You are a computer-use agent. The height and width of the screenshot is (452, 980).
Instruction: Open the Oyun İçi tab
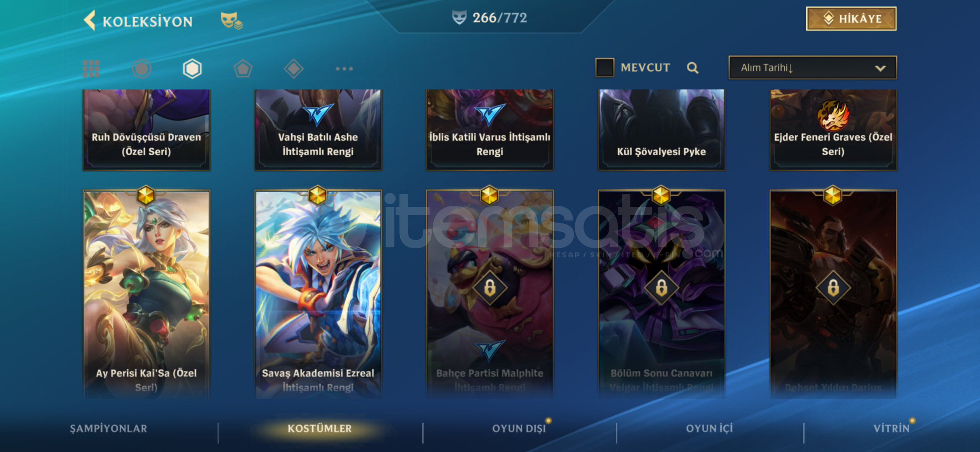pos(709,429)
